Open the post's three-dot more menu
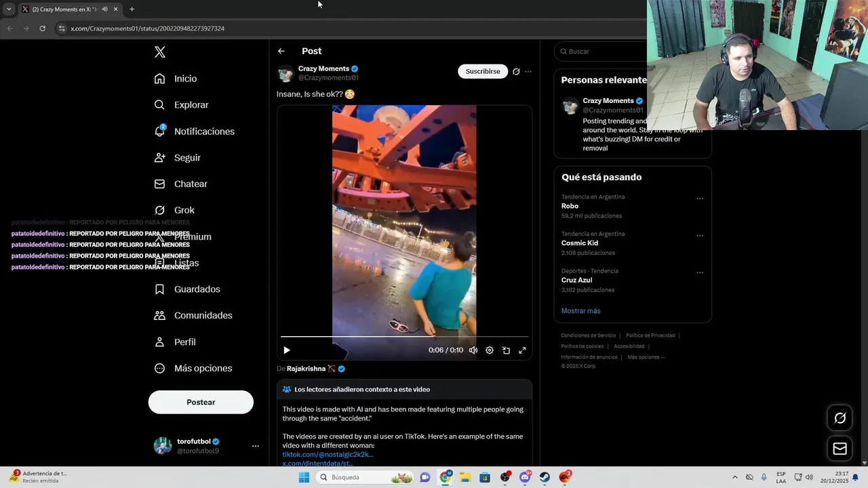868x488 pixels. (x=528, y=71)
